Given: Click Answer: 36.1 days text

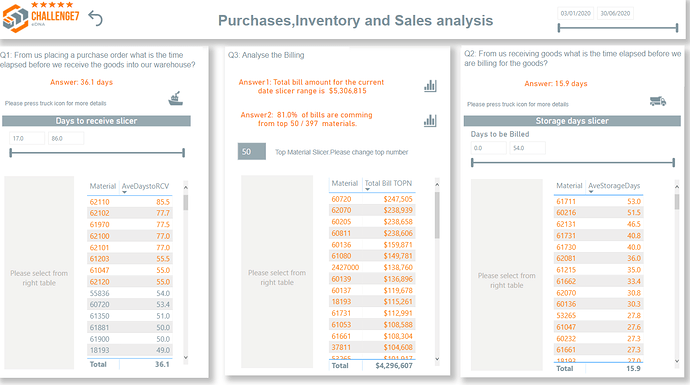Looking at the screenshot, I should pyautogui.click(x=81, y=82).
